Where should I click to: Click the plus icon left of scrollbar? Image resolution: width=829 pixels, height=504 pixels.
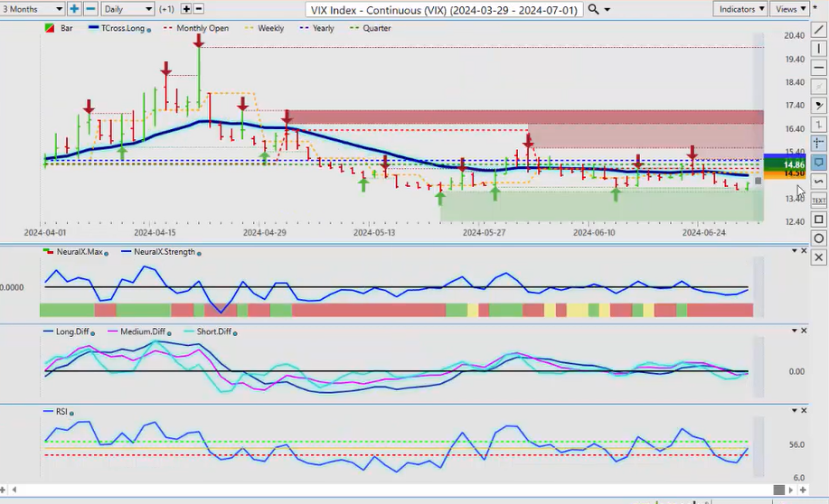click(x=3, y=490)
